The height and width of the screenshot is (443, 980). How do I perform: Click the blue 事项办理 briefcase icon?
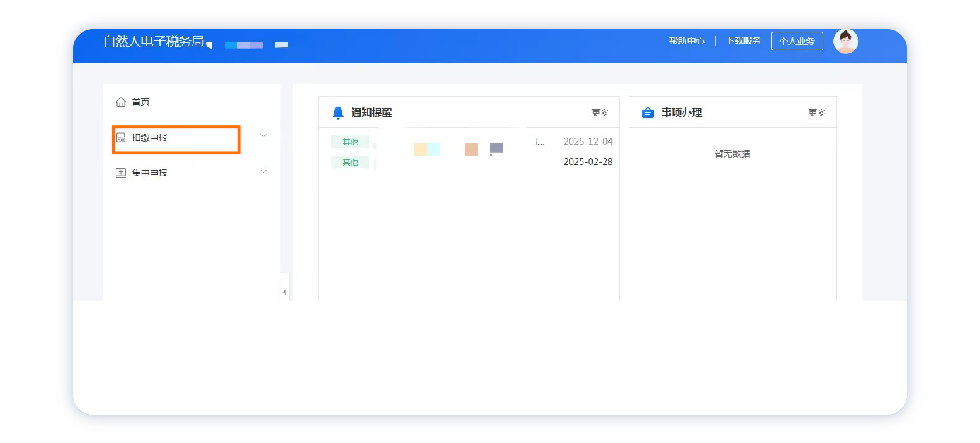[x=648, y=113]
